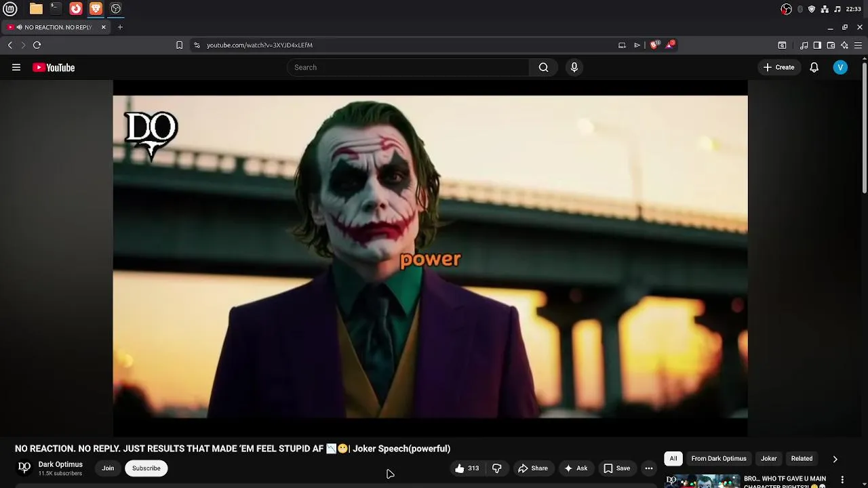Viewport: 868px width, 488px height.
Task: Select the From Dark Optimus chip
Action: [x=719, y=459]
